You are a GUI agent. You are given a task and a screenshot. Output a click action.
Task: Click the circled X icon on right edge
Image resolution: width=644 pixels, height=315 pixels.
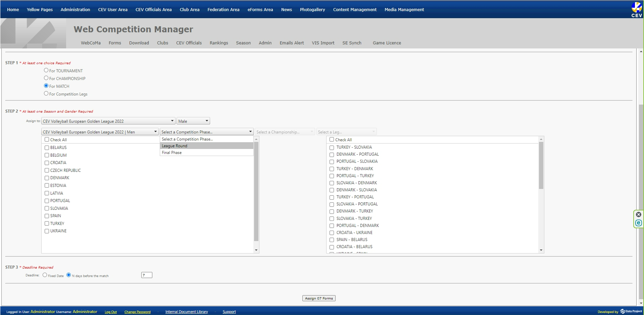point(638,215)
